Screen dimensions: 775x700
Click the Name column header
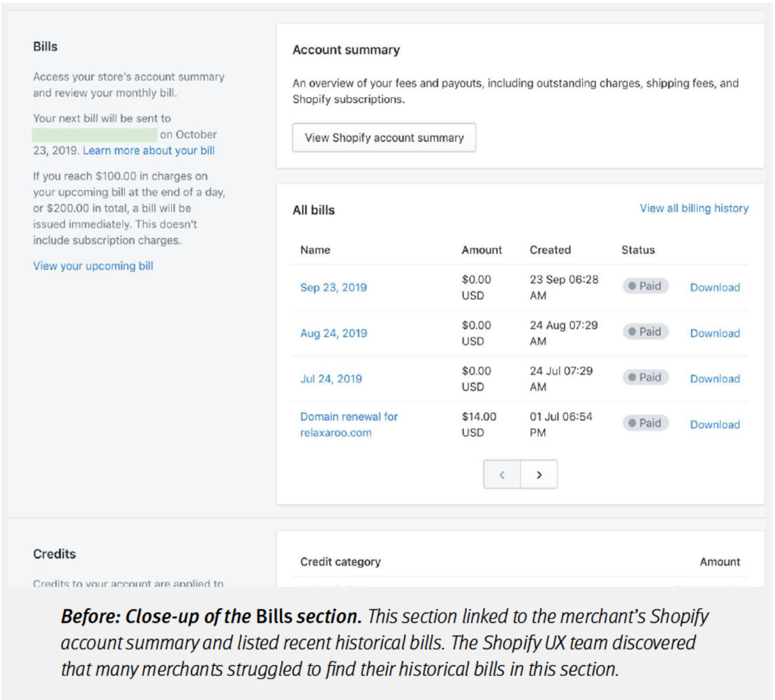[315, 250]
